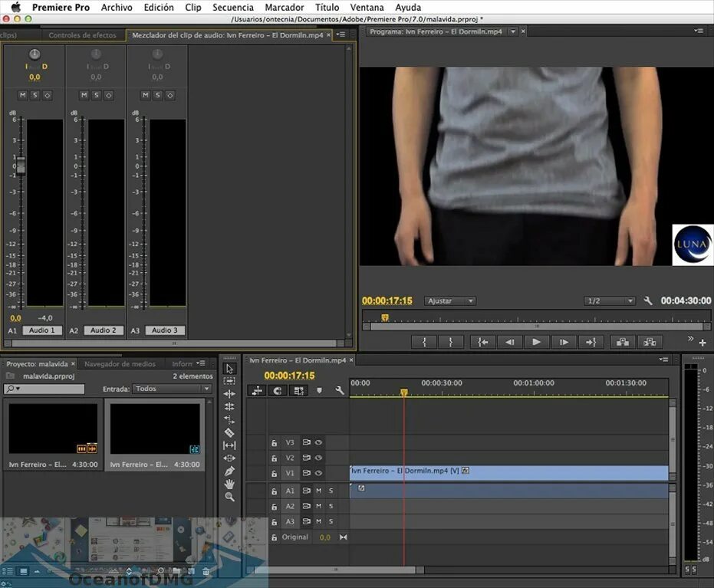Click Mark Out button in Program monitor
Image resolution: width=714 pixels, height=588 pixels.
451,342
